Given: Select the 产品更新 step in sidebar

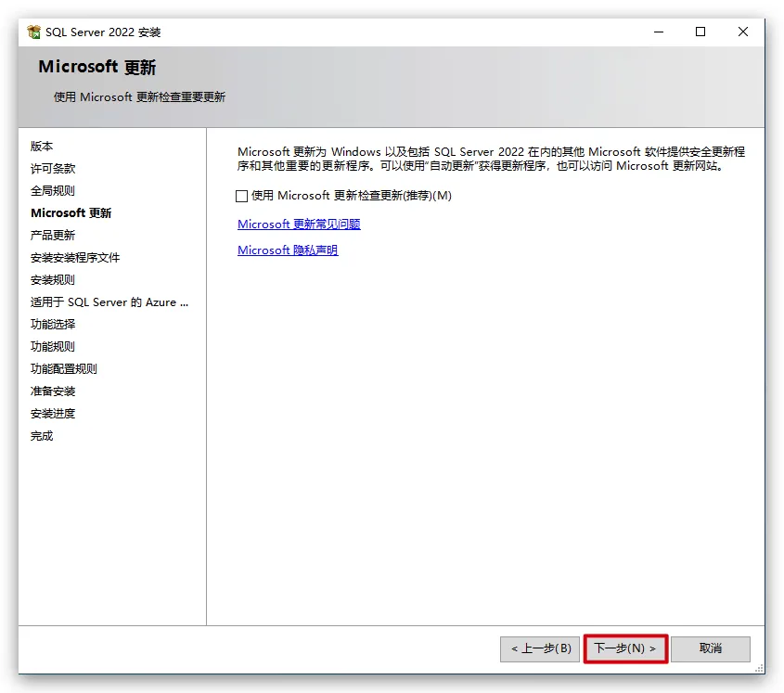Looking at the screenshot, I should pos(53,235).
